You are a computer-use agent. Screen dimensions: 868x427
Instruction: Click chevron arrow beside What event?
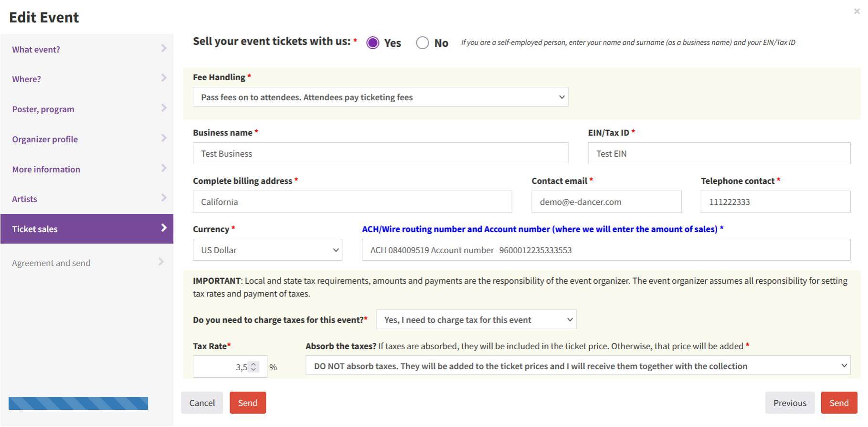pyautogui.click(x=164, y=48)
